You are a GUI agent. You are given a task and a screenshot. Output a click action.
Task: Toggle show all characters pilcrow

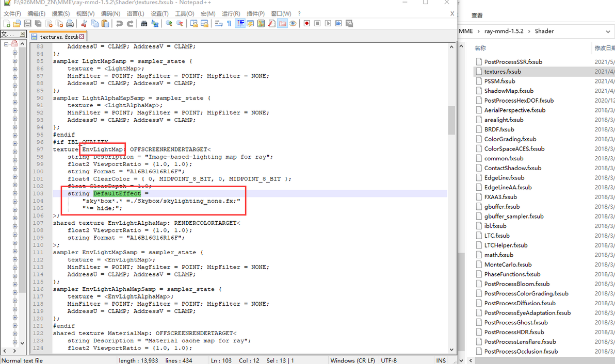tap(229, 24)
